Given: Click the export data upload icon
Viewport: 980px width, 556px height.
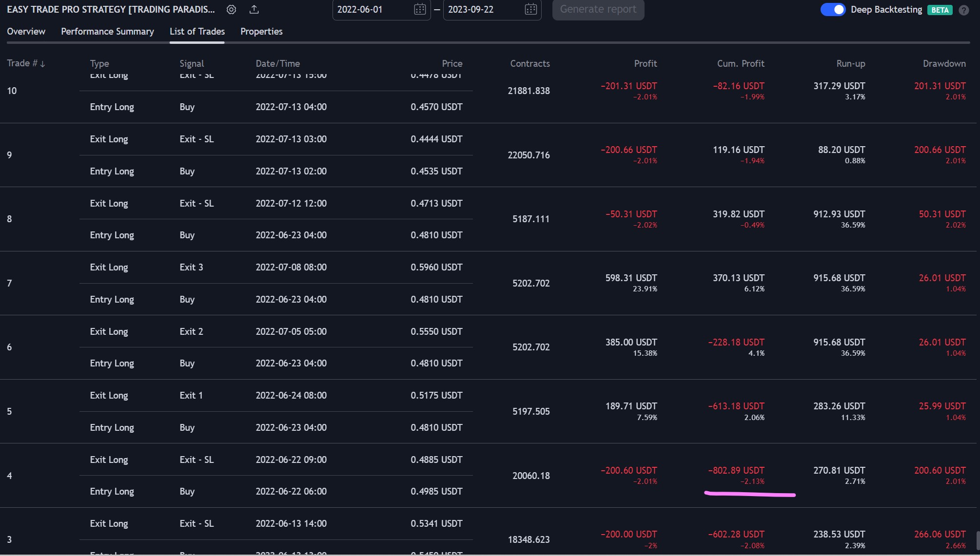Looking at the screenshot, I should (254, 9).
